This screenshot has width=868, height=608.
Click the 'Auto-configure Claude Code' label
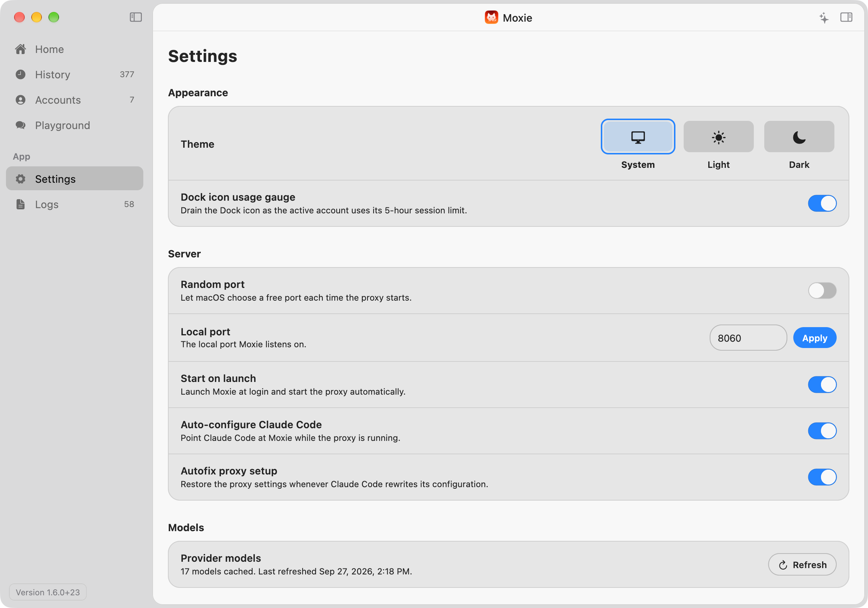coord(251,425)
